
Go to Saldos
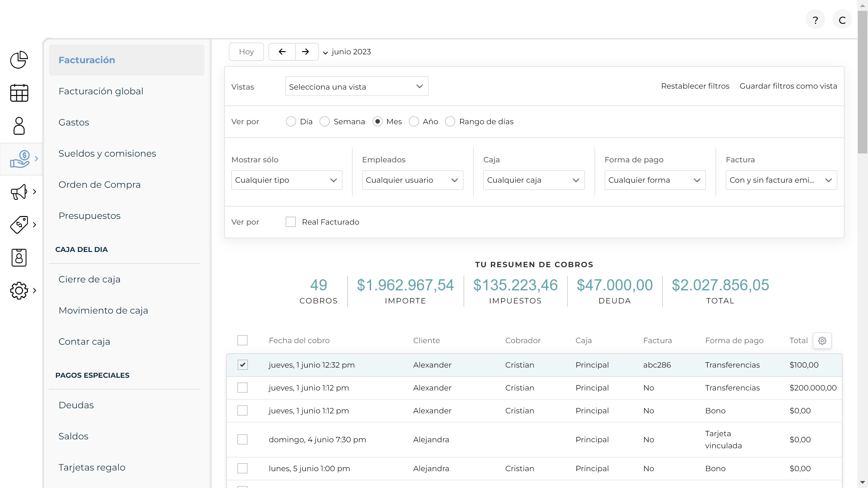[x=73, y=436]
